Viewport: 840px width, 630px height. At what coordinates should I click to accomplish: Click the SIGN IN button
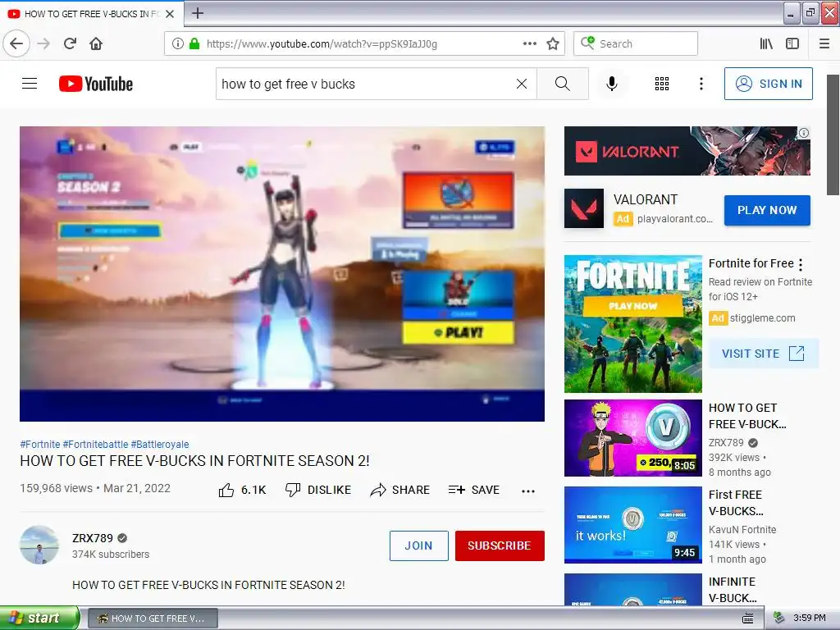pyautogui.click(x=768, y=84)
